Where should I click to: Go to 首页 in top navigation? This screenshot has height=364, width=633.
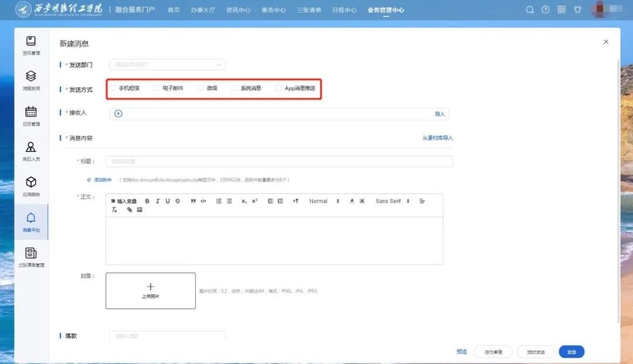coord(173,10)
